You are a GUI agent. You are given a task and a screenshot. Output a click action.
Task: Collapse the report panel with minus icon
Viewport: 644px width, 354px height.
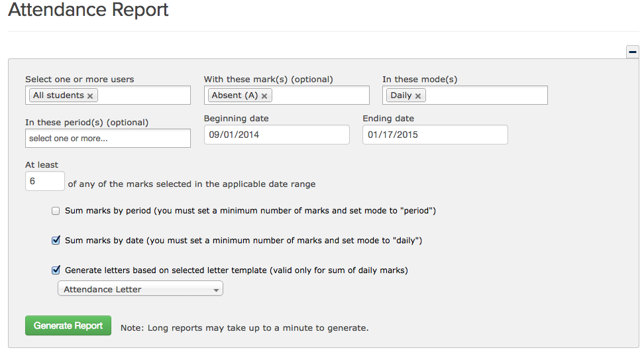click(633, 52)
